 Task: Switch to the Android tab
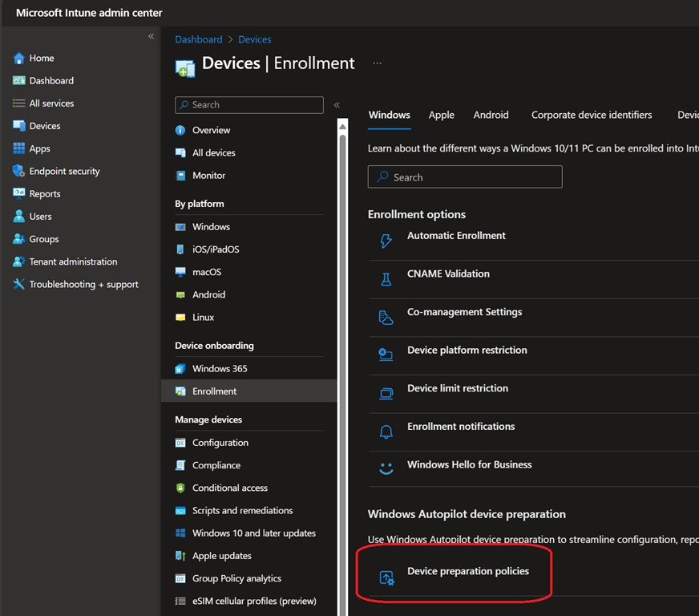coord(491,115)
